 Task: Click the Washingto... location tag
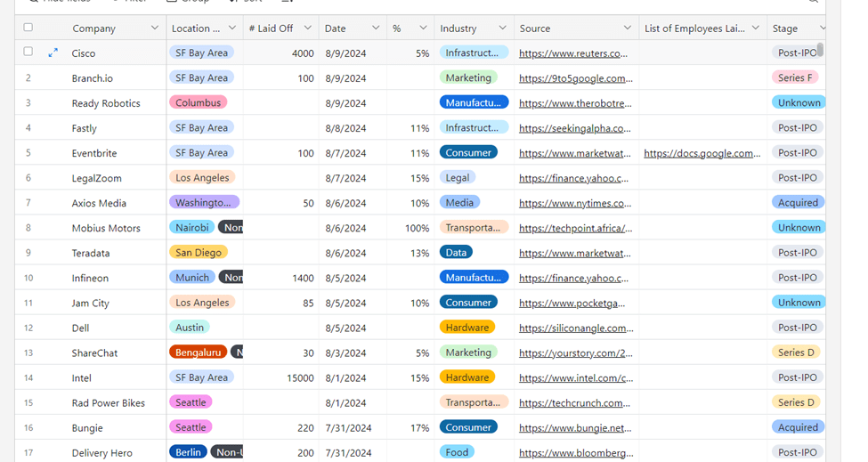[204, 202]
